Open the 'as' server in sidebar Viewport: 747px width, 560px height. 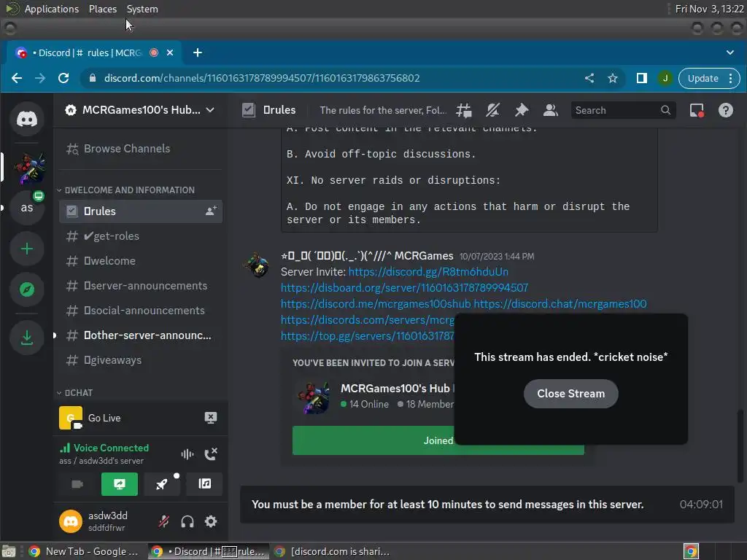click(x=27, y=208)
